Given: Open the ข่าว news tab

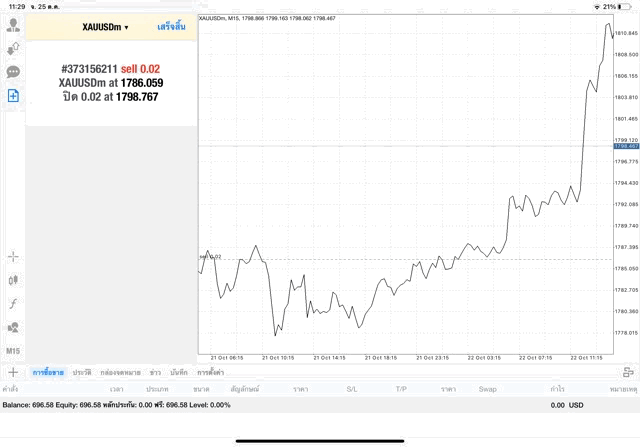Looking at the screenshot, I should coord(155,372).
